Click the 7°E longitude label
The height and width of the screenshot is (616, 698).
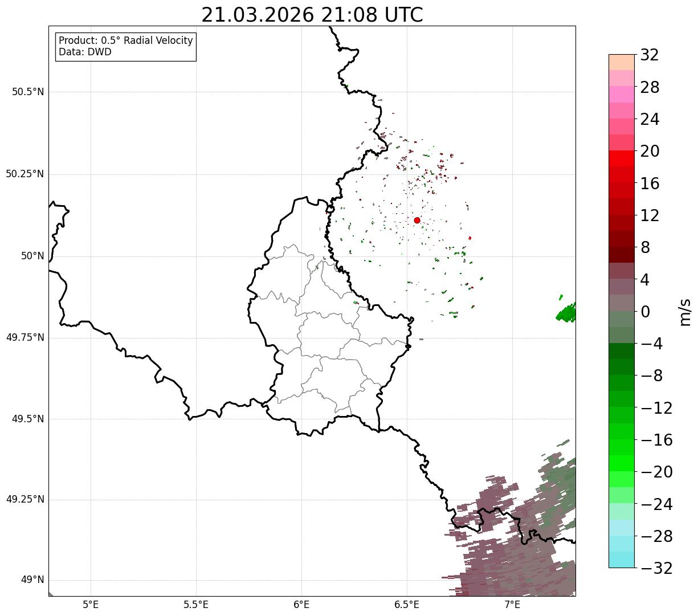coord(512,605)
